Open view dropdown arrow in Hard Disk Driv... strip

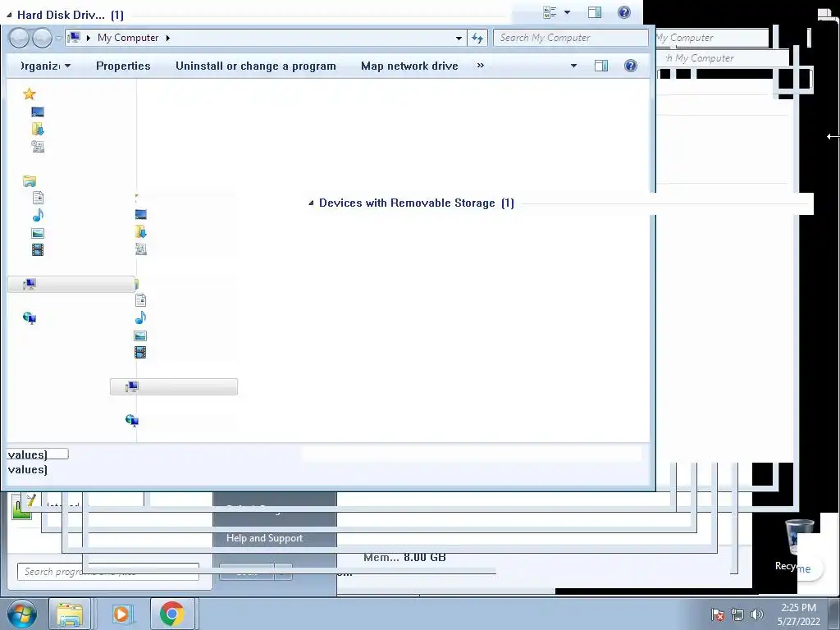coord(568,12)
